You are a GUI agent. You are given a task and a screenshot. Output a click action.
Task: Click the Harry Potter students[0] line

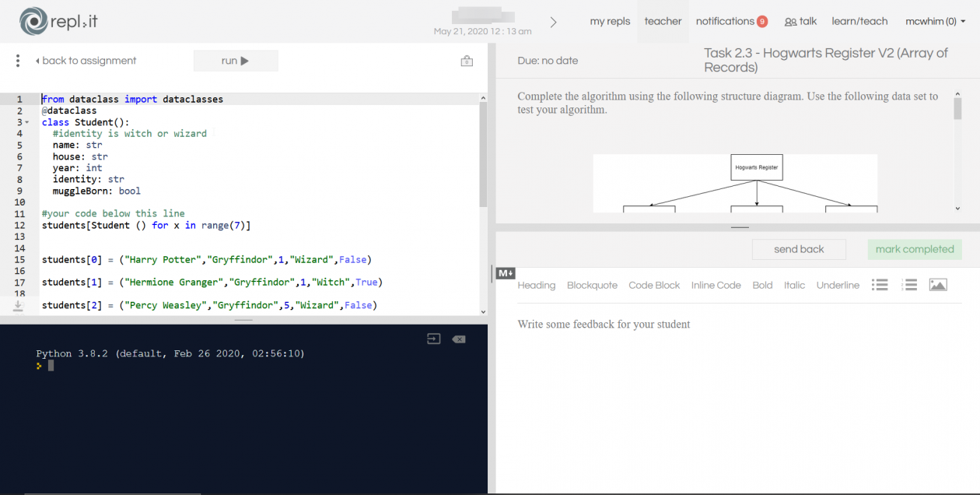tap(207, 259)
